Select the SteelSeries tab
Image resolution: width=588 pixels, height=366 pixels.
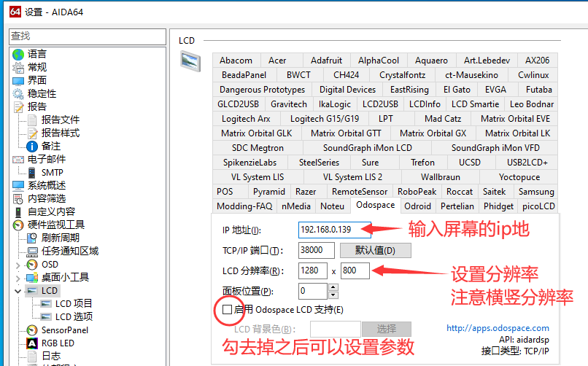[319, 163]
